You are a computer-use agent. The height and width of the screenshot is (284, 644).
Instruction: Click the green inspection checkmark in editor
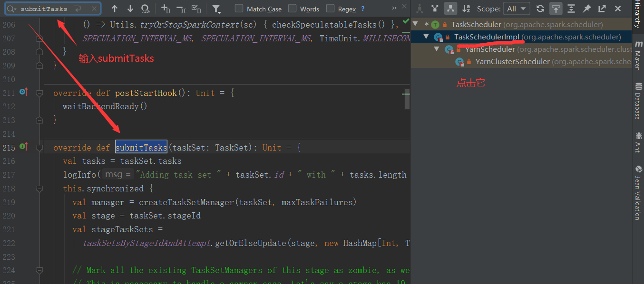click(x=406, y=21)
